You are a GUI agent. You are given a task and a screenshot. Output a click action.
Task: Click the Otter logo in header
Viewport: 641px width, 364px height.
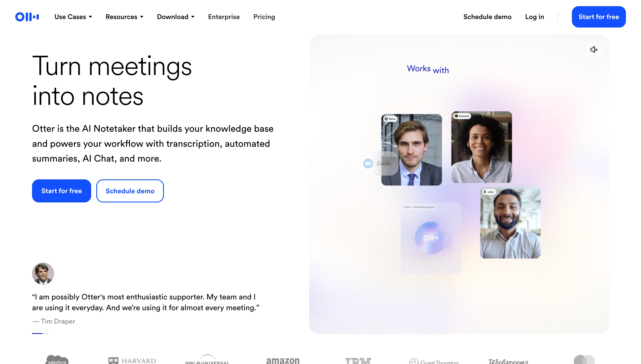(x=27, y=17)
